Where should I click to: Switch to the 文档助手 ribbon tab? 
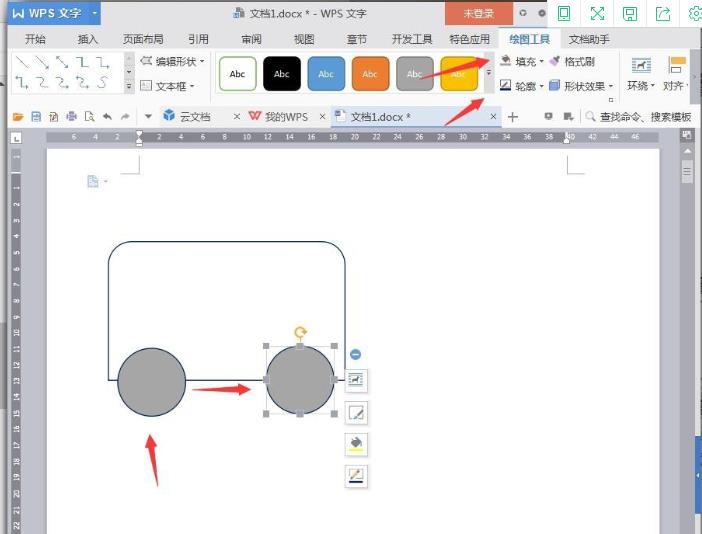point(589,39)
